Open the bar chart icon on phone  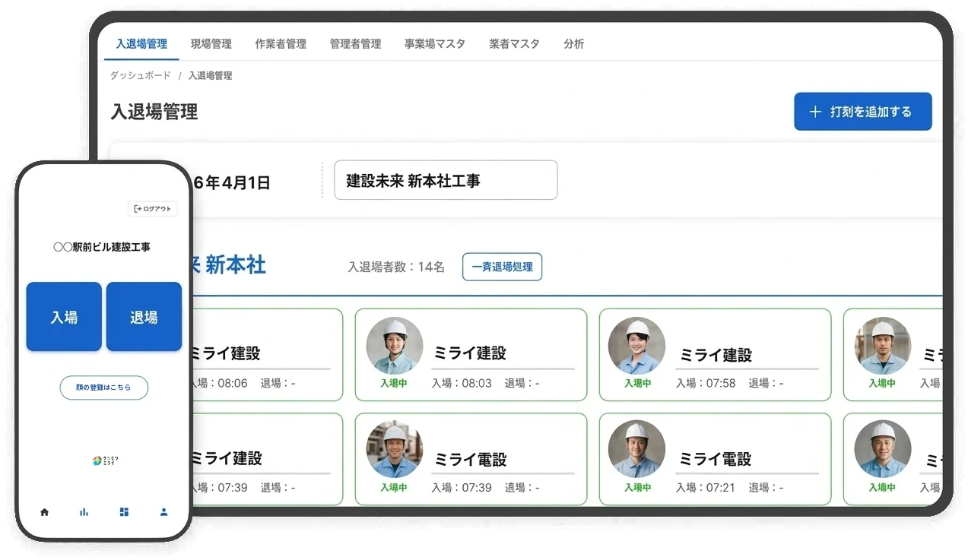84,512
